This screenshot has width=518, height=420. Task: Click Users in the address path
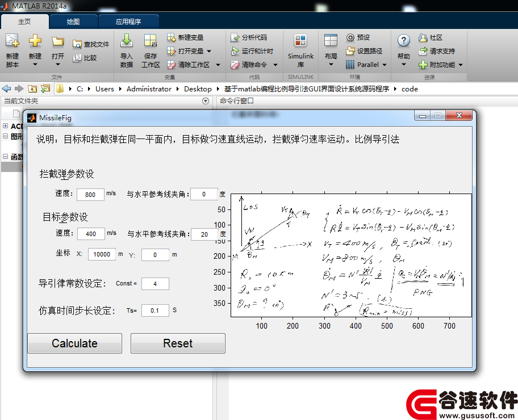coord(105,89)
